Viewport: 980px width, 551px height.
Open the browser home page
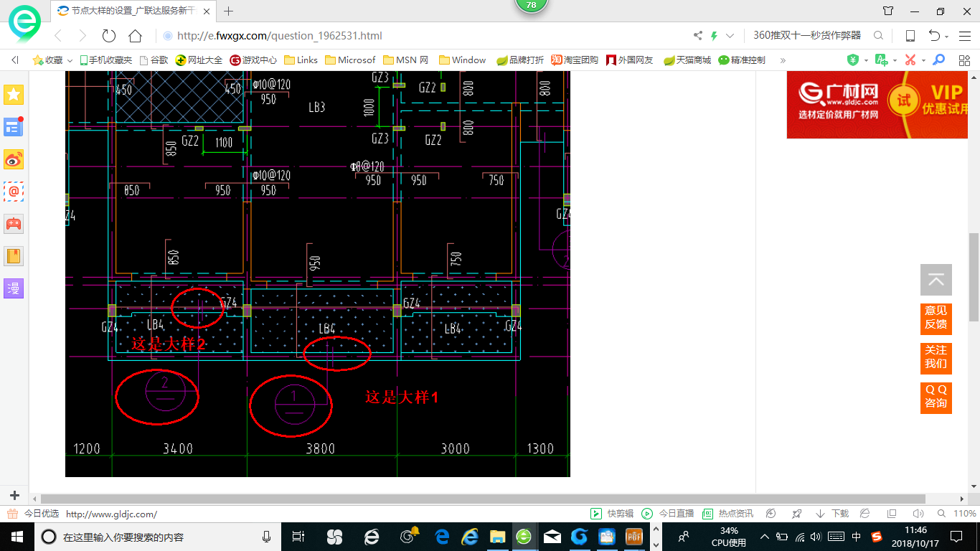[135, 36]
